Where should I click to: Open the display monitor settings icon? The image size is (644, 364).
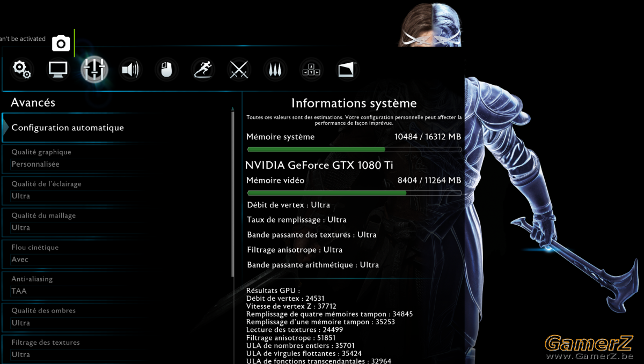pyautogui.click(x=58, y=70)
